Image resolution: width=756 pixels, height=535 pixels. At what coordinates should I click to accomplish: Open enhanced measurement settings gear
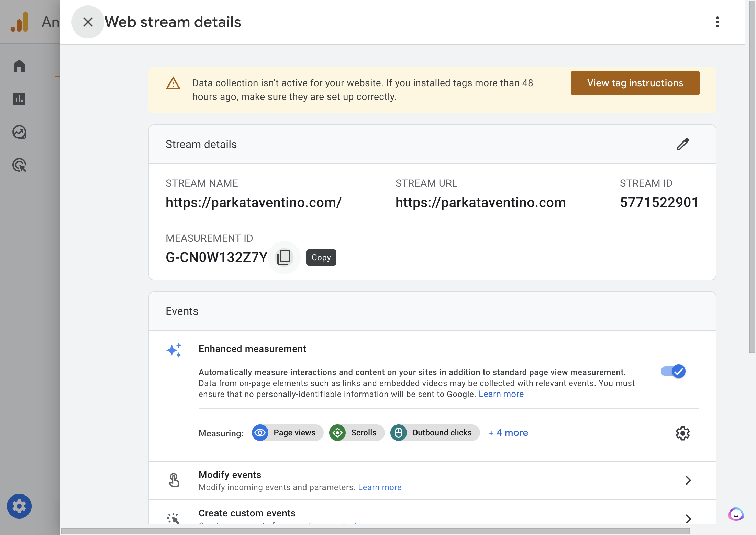click(683, 433)
